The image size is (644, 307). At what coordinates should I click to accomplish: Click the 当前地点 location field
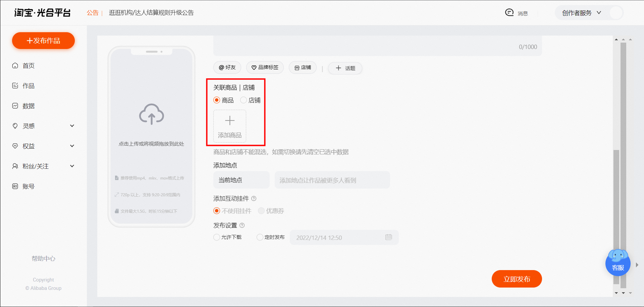coord(241,180)
